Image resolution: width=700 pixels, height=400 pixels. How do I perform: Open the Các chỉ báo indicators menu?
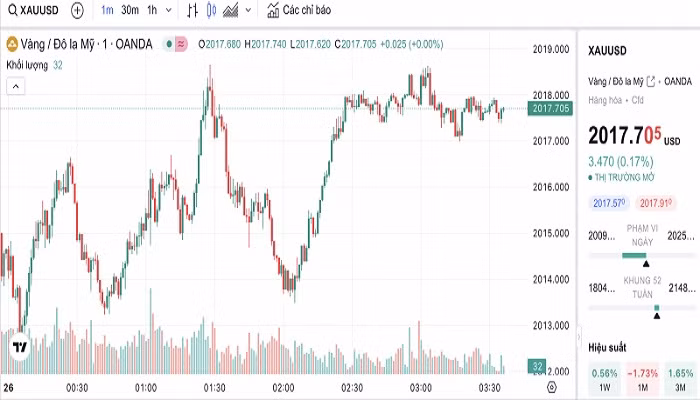tap(299, 10)
